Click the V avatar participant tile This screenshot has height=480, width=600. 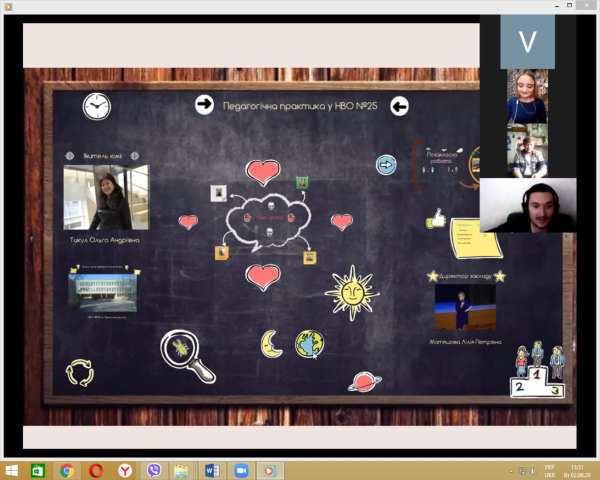[x=527, y=41]
